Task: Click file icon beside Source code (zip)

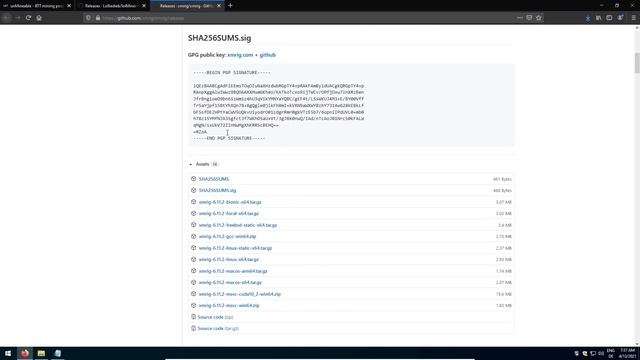Action: tap(193, 317)
